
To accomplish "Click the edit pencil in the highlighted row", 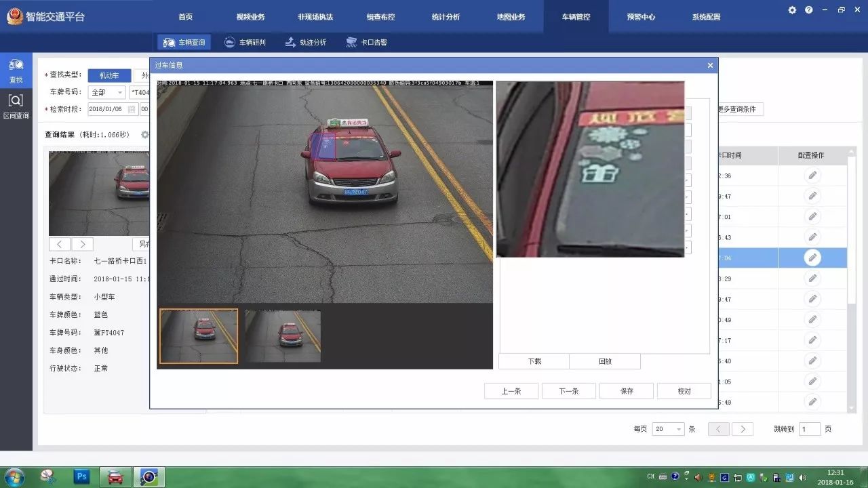I will click(x=812, y=258).
